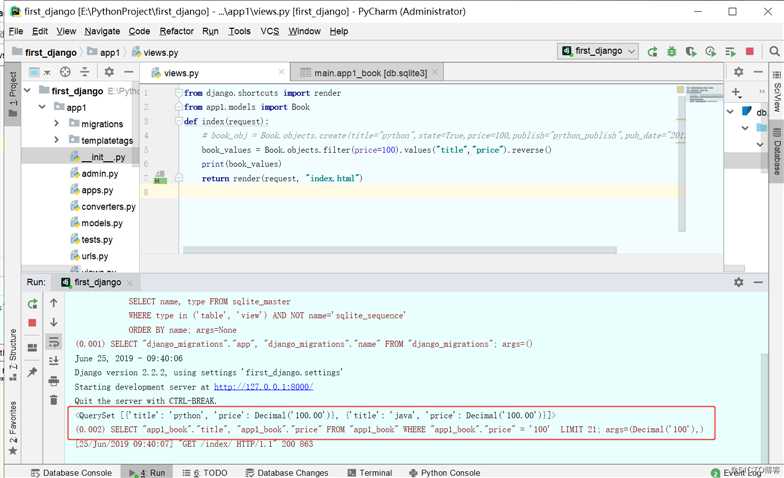
Task: Hide the Run panel with minus icon
Action: [758, 282]
